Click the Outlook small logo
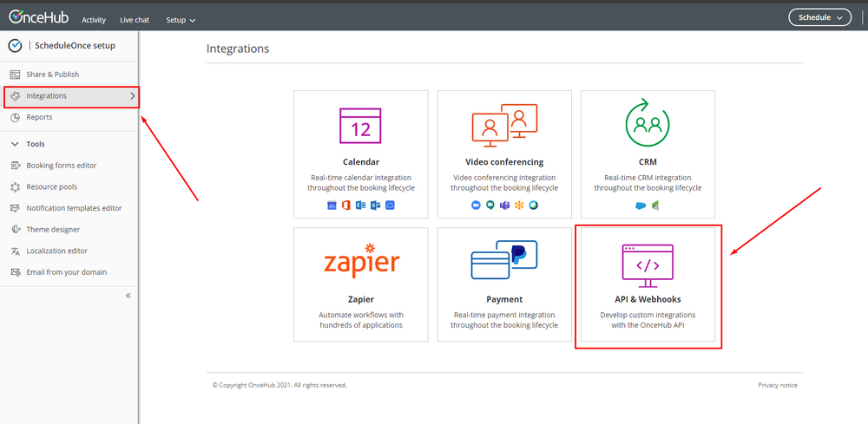 (375, 205)
